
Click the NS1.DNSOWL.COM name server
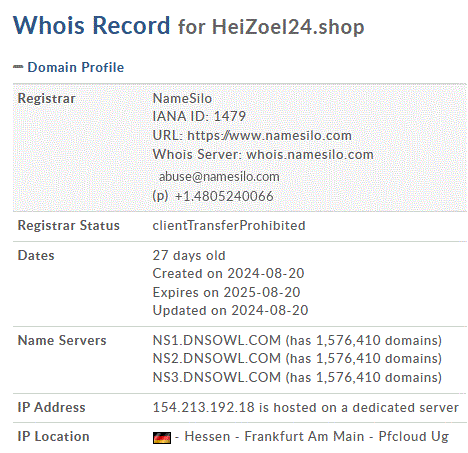(217, 340)
